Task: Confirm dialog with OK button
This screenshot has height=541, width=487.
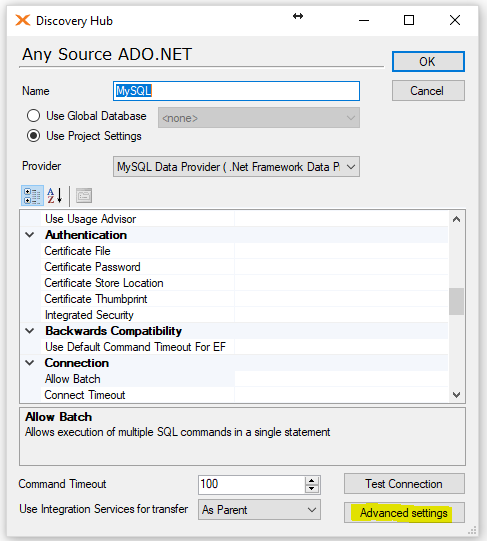Action: point(428,62)
